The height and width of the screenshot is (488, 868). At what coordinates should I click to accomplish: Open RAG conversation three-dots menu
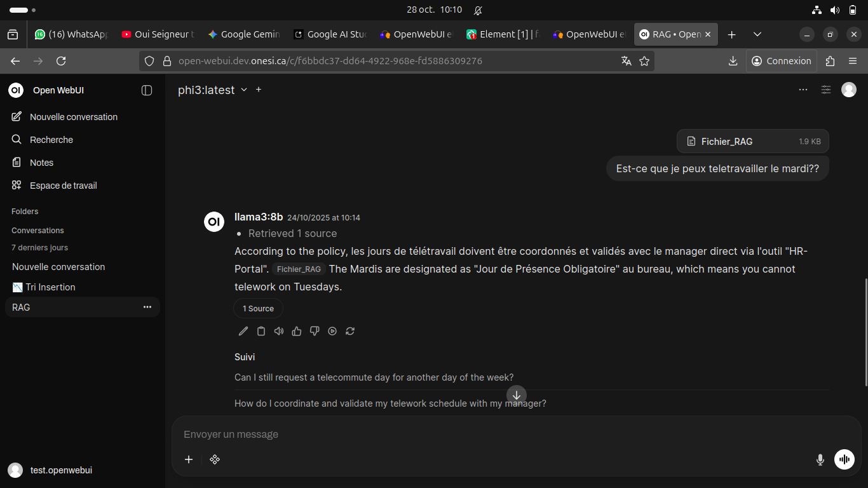[x=147, y=307]
